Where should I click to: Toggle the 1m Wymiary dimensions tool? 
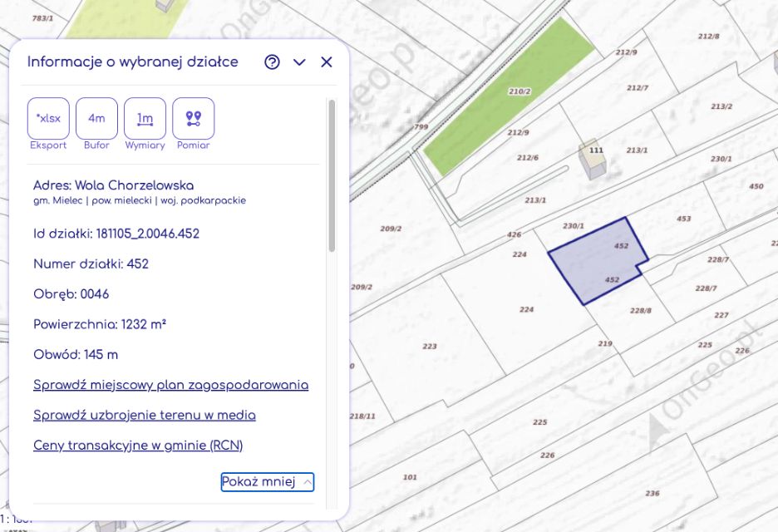(x=145, y=119)
